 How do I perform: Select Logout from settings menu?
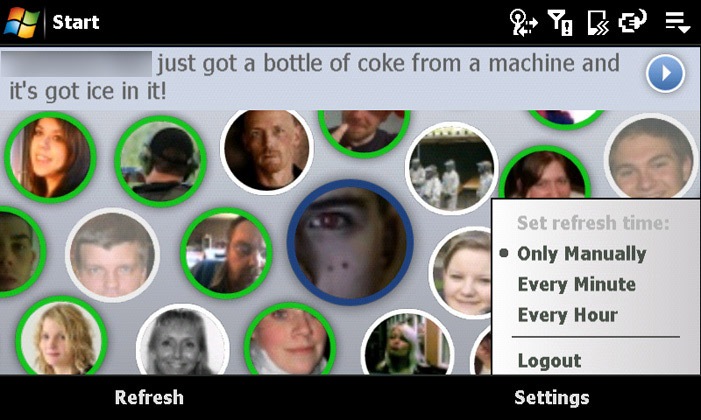549,361
